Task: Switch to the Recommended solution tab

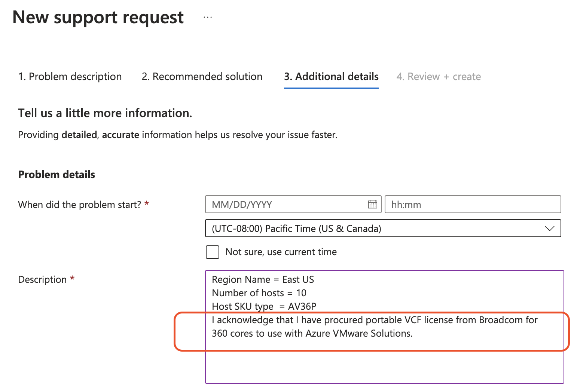Action: click(x=202, y=77)
